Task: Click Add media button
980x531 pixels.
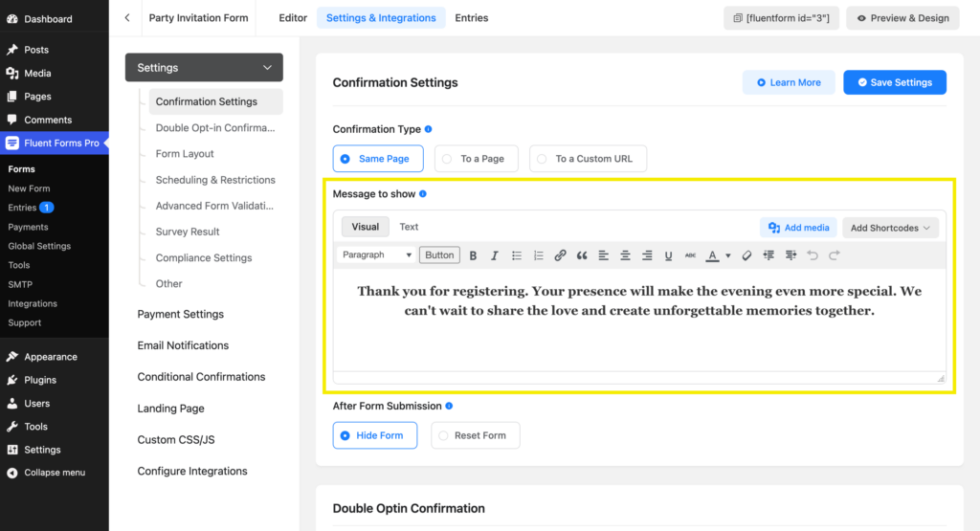Action: coord(798,228)
